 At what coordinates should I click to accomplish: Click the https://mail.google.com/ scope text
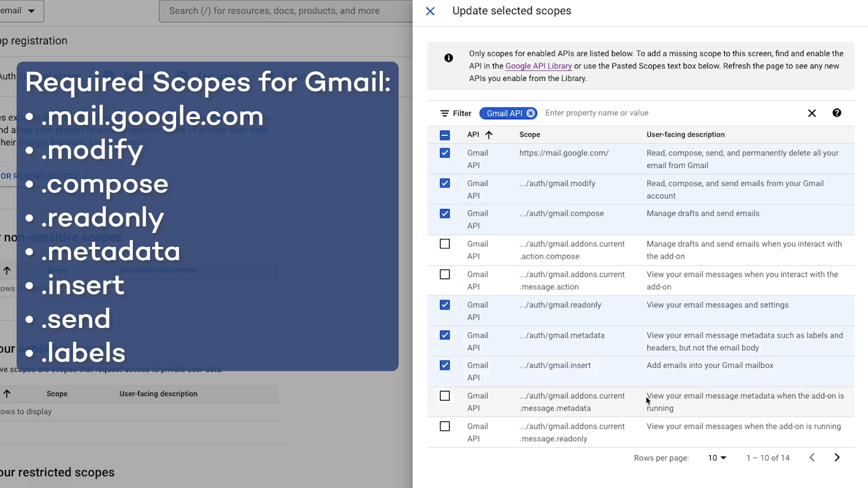pyautogui.click(x=564, y=153)
